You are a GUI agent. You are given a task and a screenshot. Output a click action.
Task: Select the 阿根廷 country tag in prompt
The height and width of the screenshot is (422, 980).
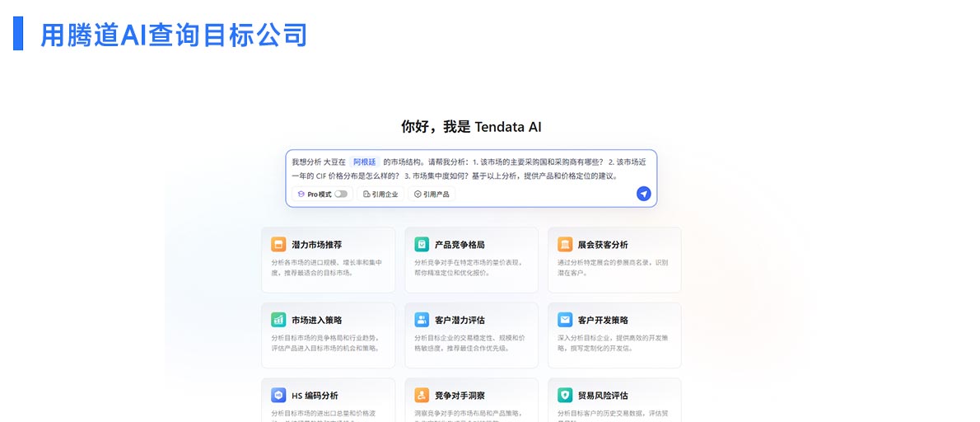click(x=364, y=162)
